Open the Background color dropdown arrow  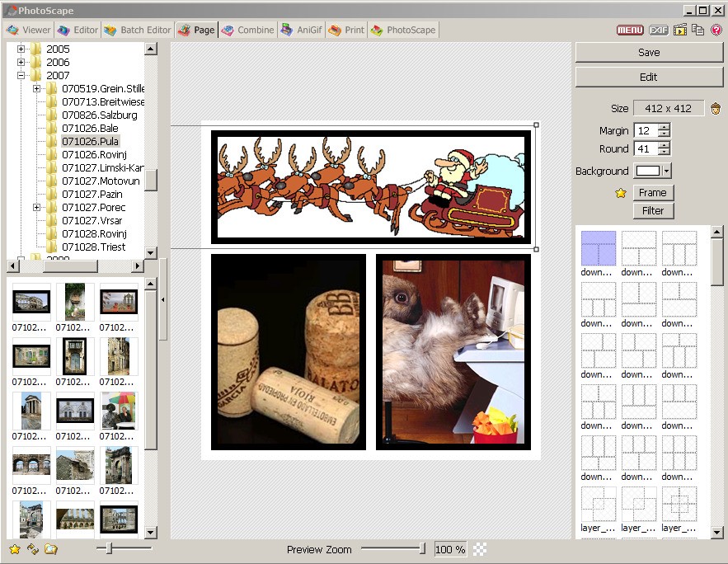(x=666, y=172)
